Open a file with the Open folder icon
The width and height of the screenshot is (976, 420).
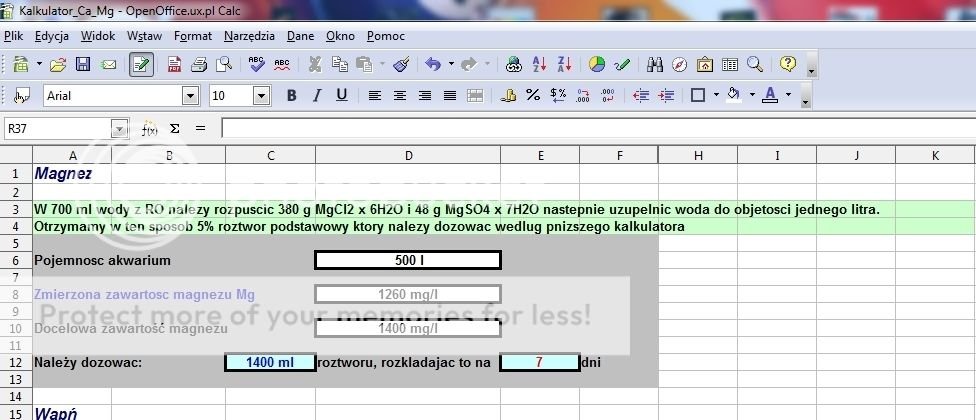click(58, 64)
